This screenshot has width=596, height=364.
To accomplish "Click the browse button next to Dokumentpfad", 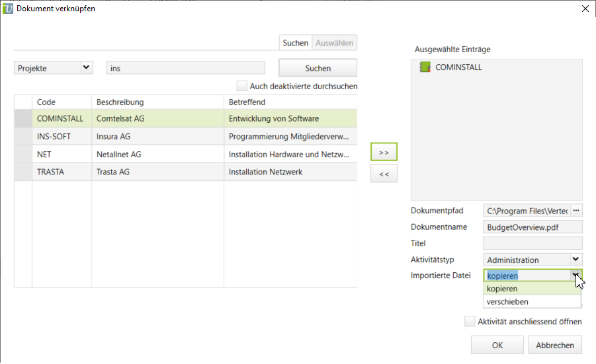I will [575, 211].
